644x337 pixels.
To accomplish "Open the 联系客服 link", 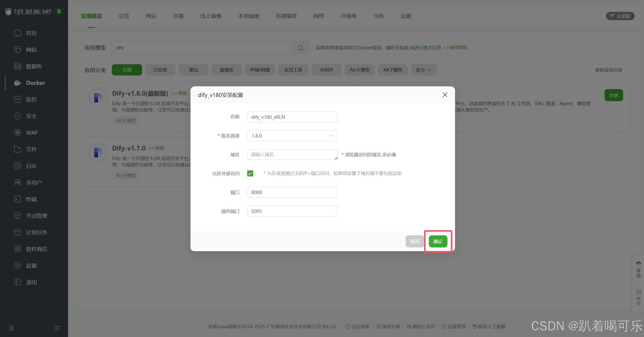I will 399,48.
